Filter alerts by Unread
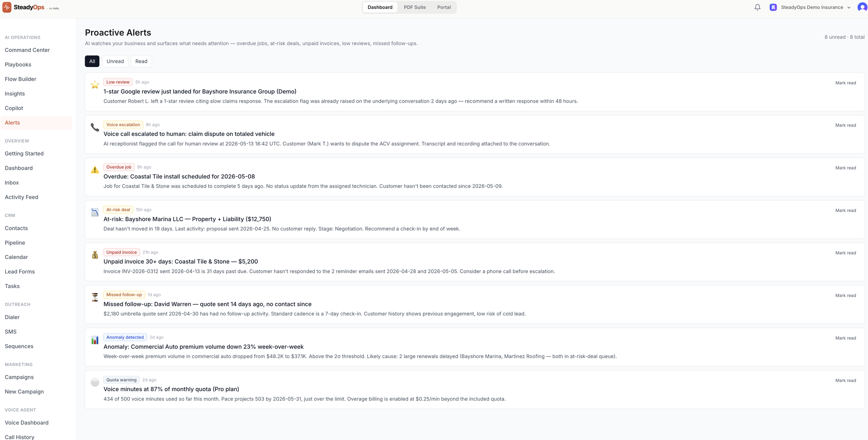 (x=115, y=61)
